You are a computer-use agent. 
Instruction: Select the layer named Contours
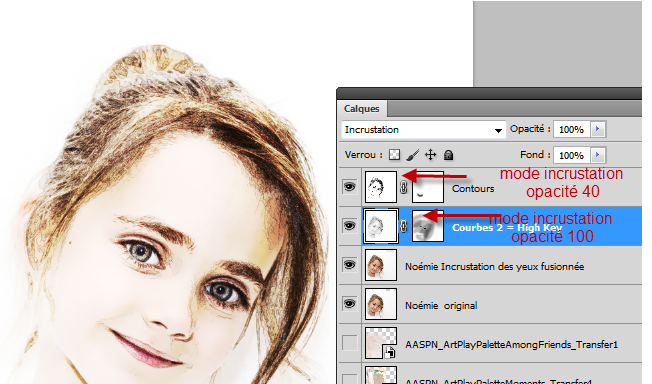[473, 189]
